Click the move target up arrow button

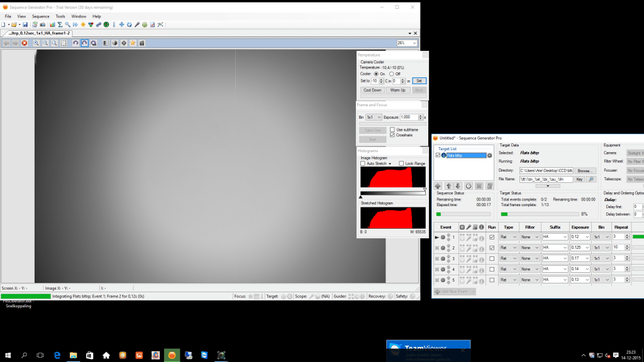tap(448, 186)
